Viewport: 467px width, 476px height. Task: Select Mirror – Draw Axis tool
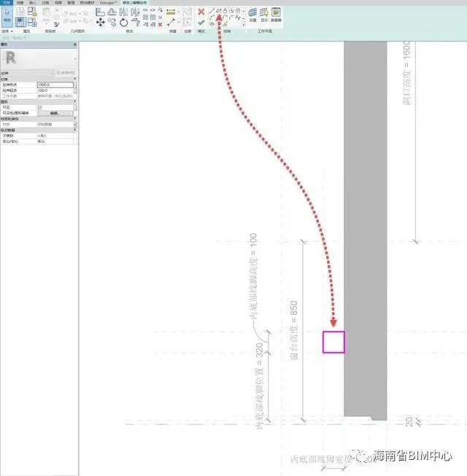135,12
